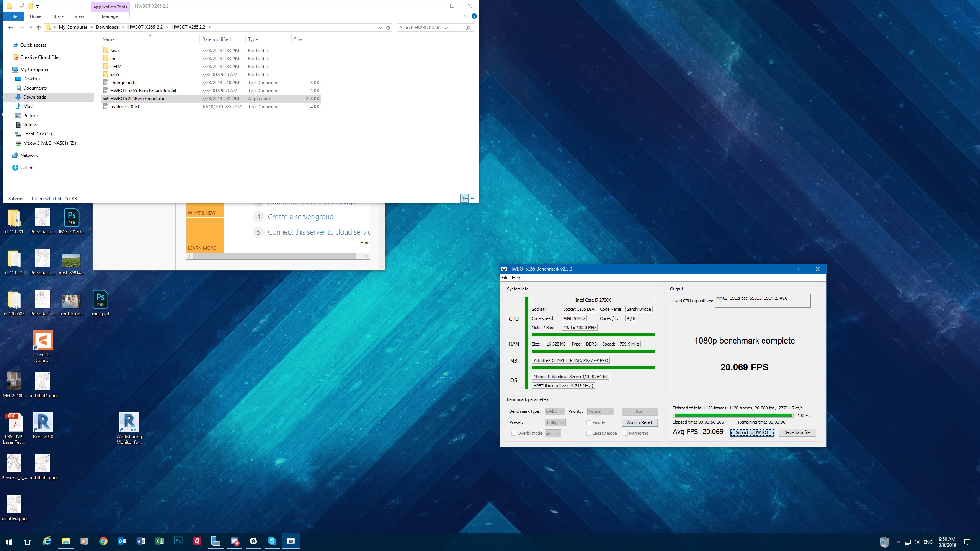Open the Benchmark type 64-bit dropdown
Screen dimensions: 980x551
point(555,411)
